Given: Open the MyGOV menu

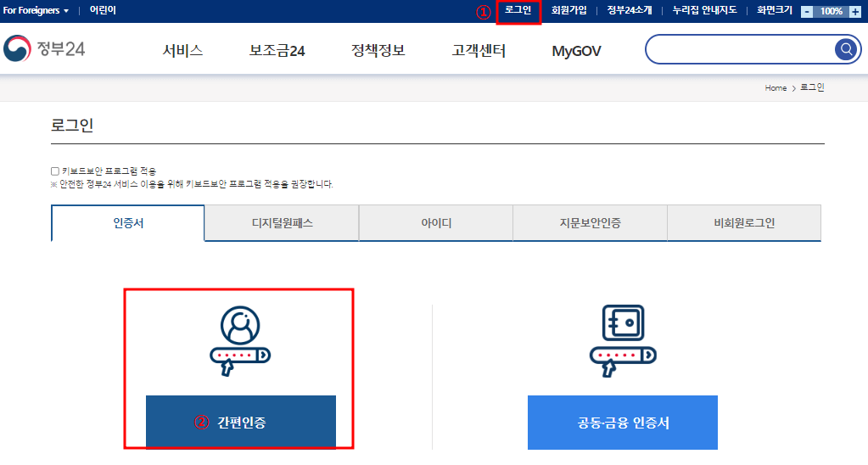Looking at the screenshot, I should click(x=576, y=51).
